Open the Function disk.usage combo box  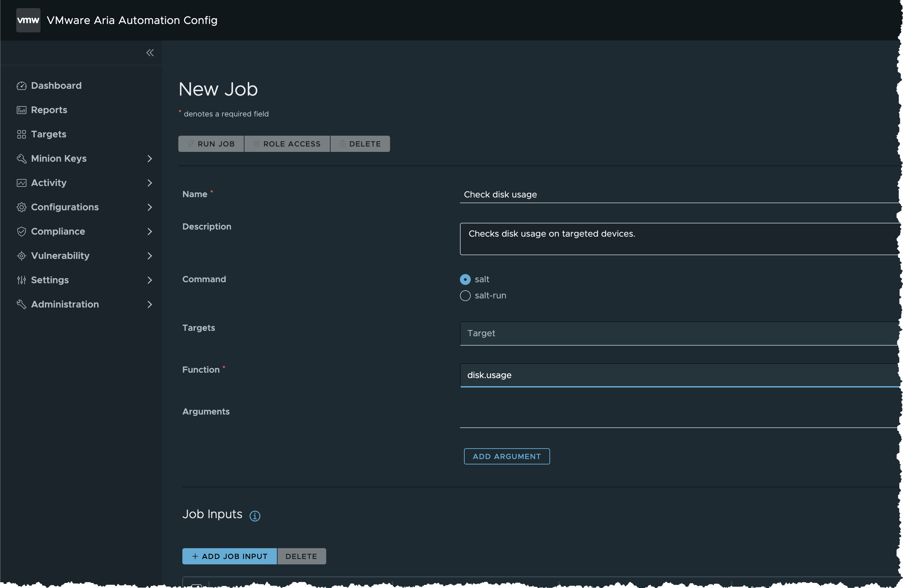(679, 375)
